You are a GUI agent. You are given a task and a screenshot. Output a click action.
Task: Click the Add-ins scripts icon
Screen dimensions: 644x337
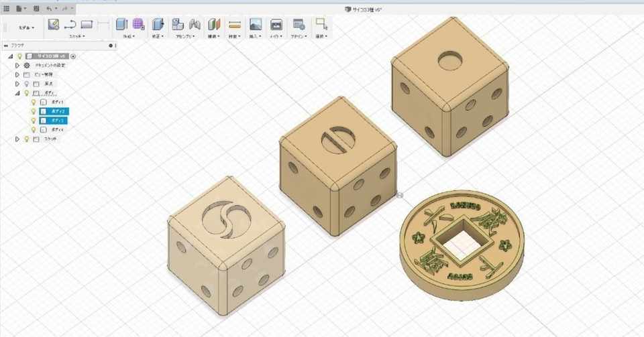click(299, 25)
